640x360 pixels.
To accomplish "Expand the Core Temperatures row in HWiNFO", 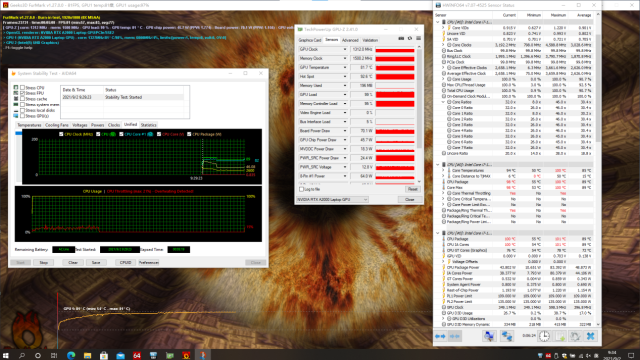I will [x=443, y=171].
